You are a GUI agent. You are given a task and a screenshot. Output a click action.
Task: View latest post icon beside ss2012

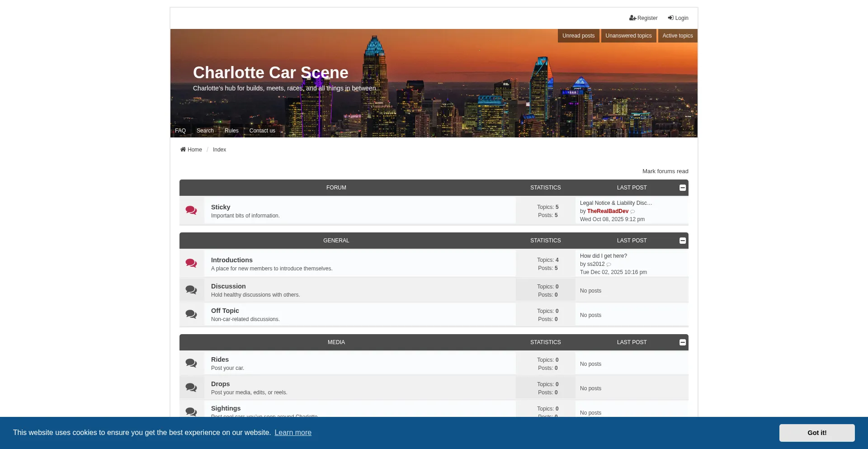609,265
